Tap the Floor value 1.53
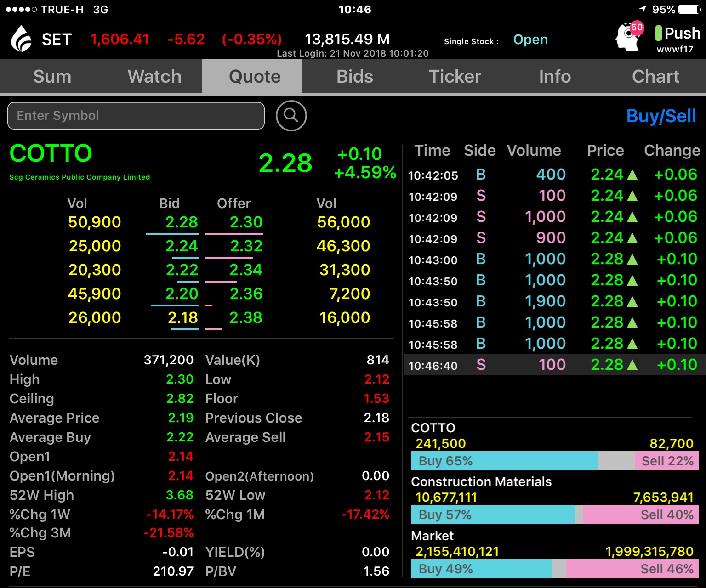 pyautogui.click(x=376, y=399)
